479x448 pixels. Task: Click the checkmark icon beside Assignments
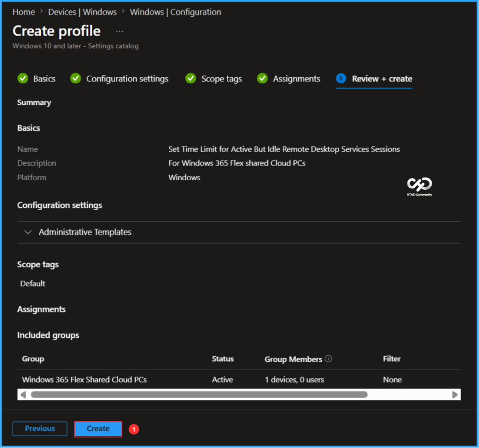tap(262, 79)
